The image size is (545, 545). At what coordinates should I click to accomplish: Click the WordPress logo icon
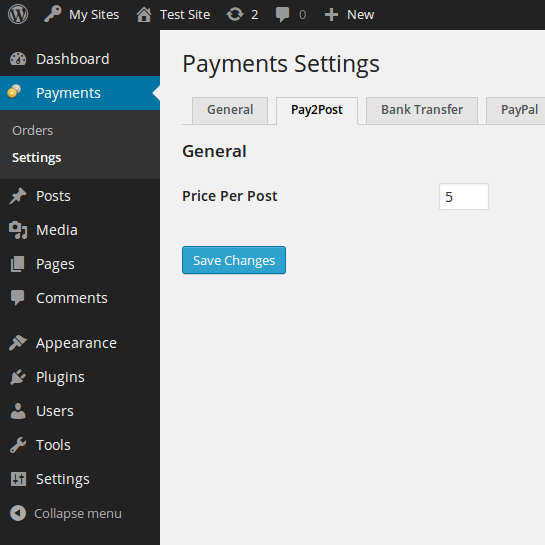18,14
